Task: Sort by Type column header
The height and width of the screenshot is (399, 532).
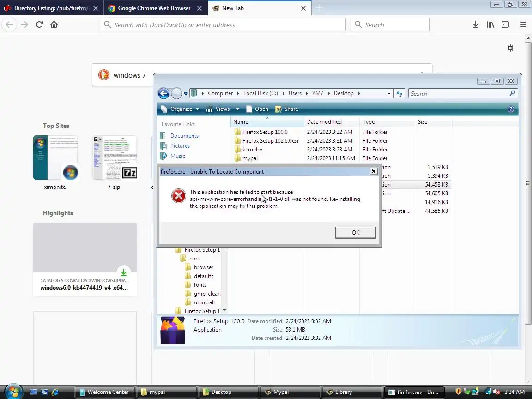Action: [x=387, y=121]
